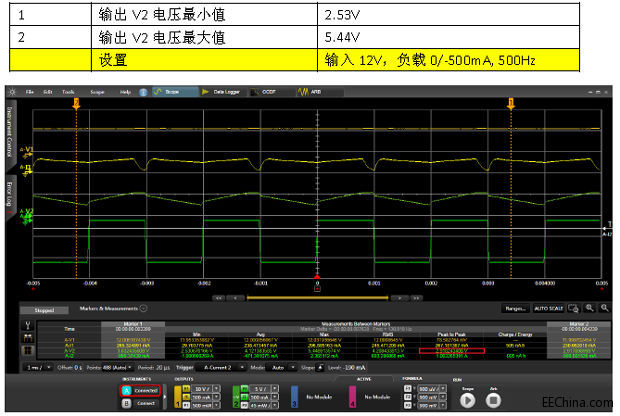Select the single marker icon in left column

tap(28, 326)
